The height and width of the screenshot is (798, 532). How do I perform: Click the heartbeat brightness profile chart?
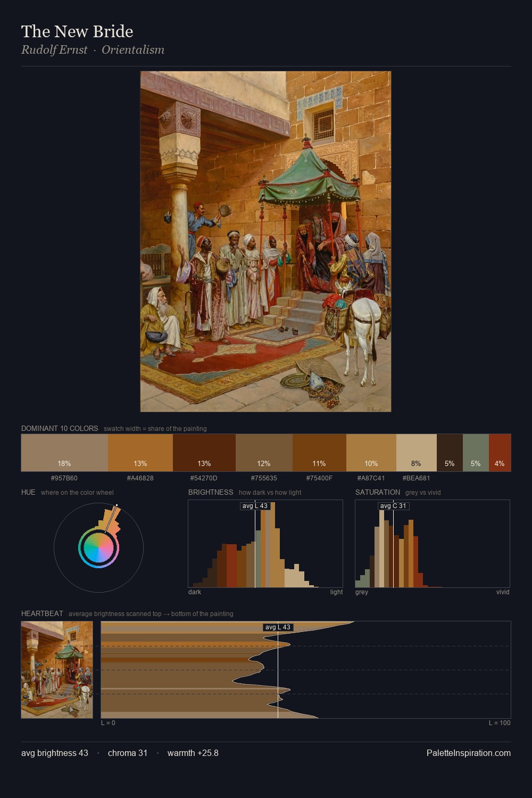tap(306, 670)
